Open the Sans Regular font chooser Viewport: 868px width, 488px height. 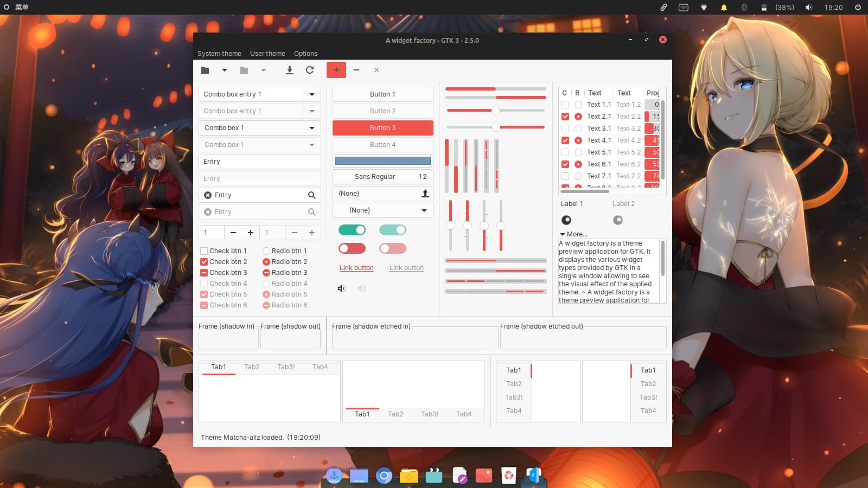pos(383,177)
